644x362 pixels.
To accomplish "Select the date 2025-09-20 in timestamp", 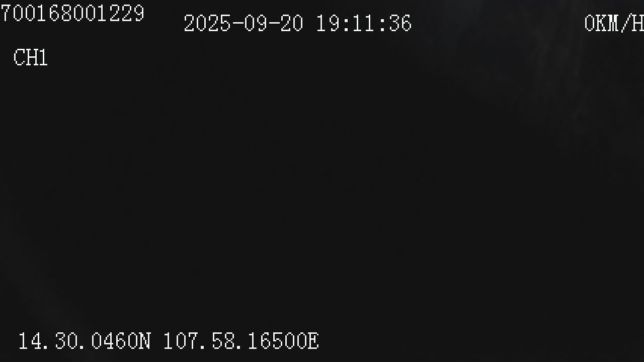I will [x=244, y=24].
